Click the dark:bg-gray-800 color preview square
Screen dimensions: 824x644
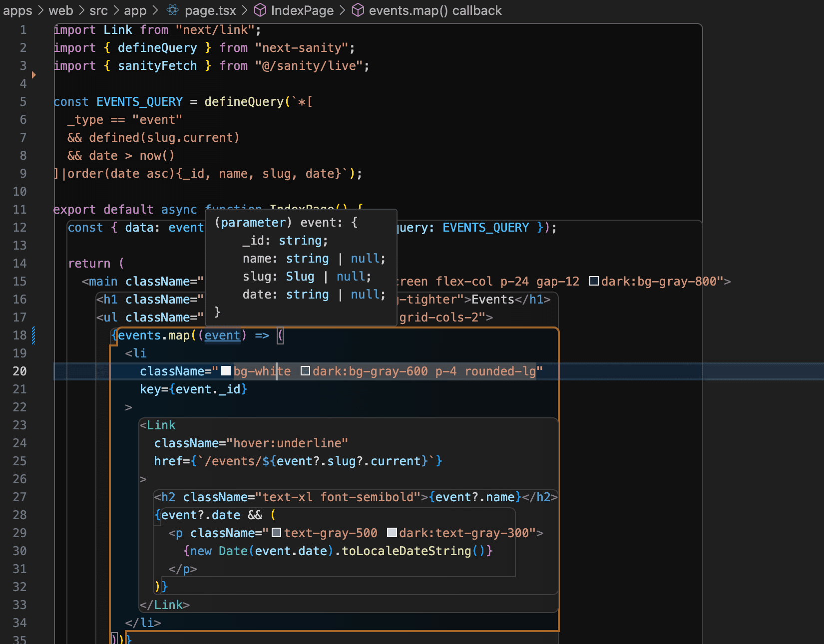point(594,281)
